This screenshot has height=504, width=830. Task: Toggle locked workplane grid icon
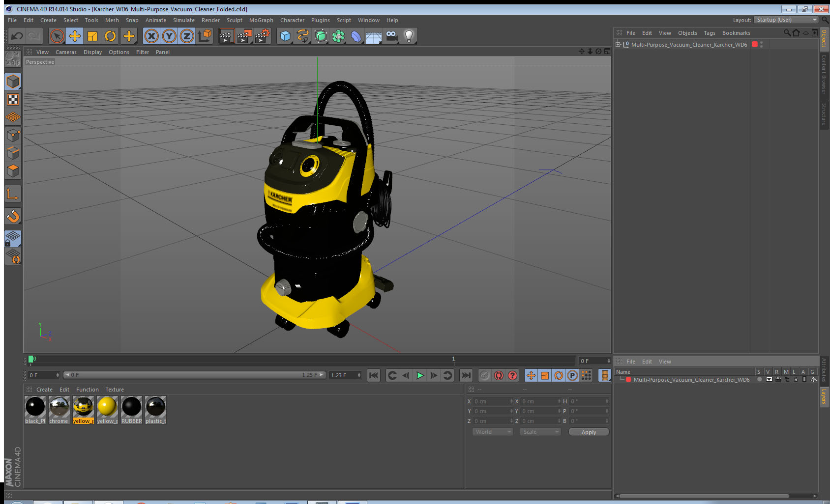click(13, 239)
